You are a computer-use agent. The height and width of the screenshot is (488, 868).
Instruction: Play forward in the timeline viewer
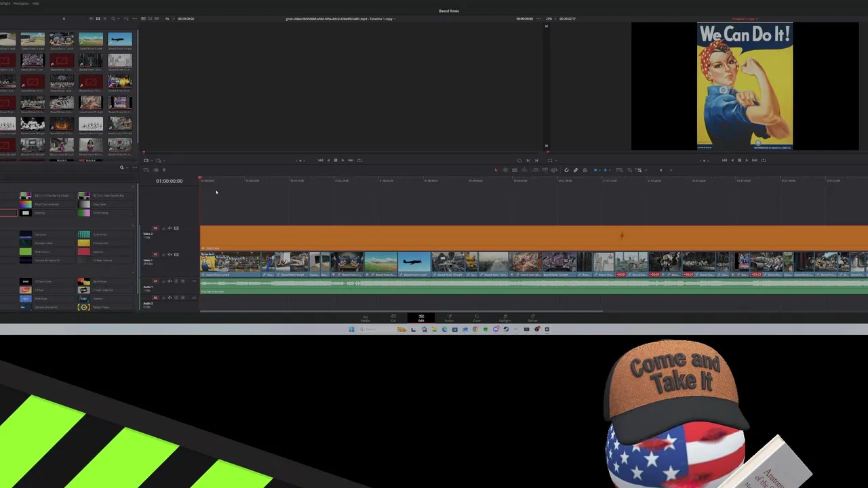(x=747, y=161)
